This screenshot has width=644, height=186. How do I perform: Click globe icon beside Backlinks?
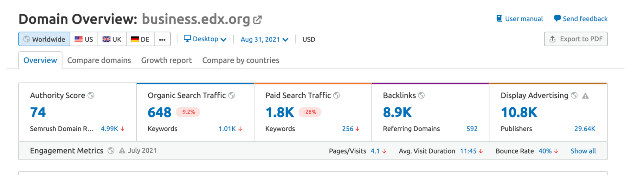click(421, 95)
